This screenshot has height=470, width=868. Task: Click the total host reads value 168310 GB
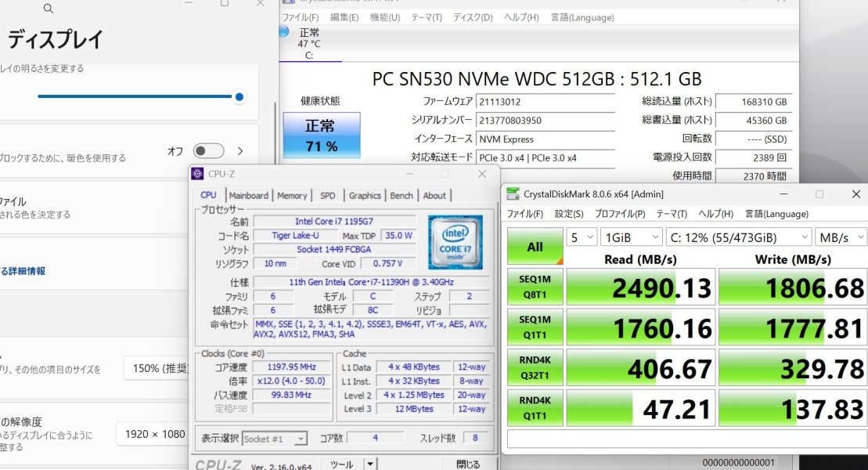754,102
